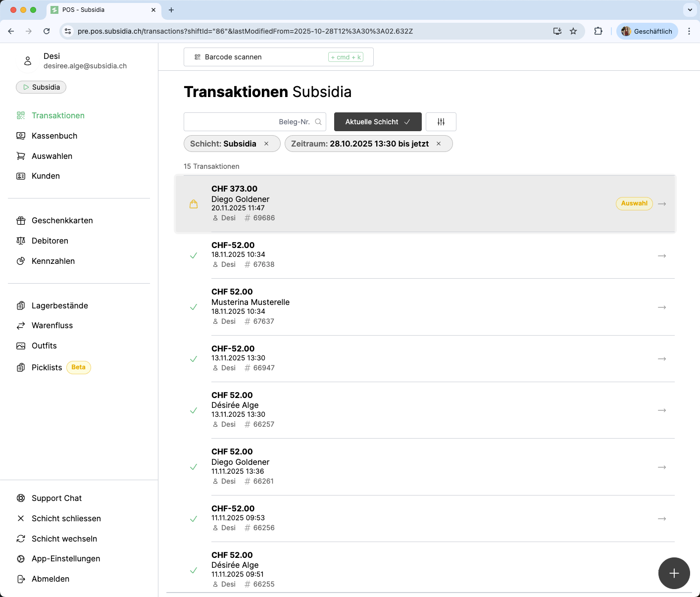The image size is (700, 597).
Task: Open Debitoren using the scales icon
Action: pyautogui.click(x=21, y=241)
